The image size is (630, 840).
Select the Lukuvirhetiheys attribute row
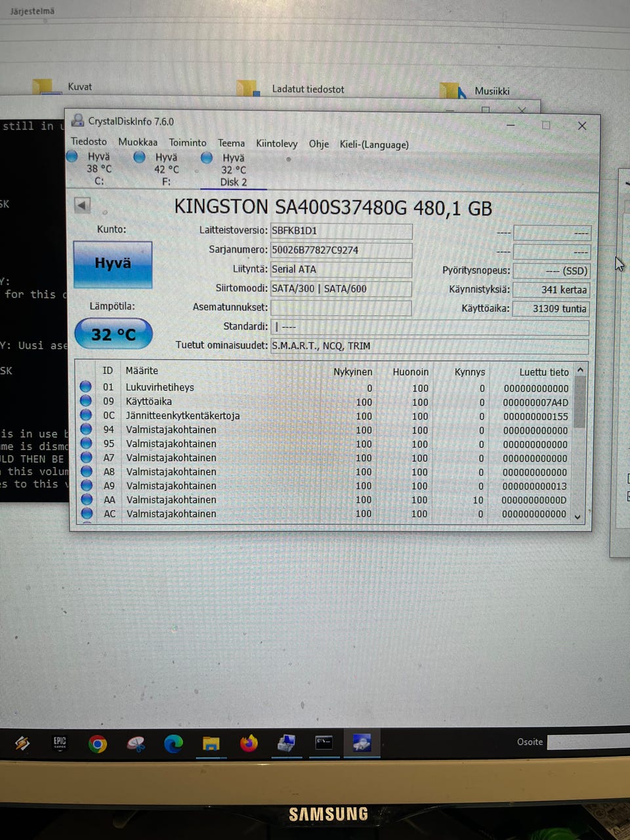pyautogui.click(x=325, y=388)
